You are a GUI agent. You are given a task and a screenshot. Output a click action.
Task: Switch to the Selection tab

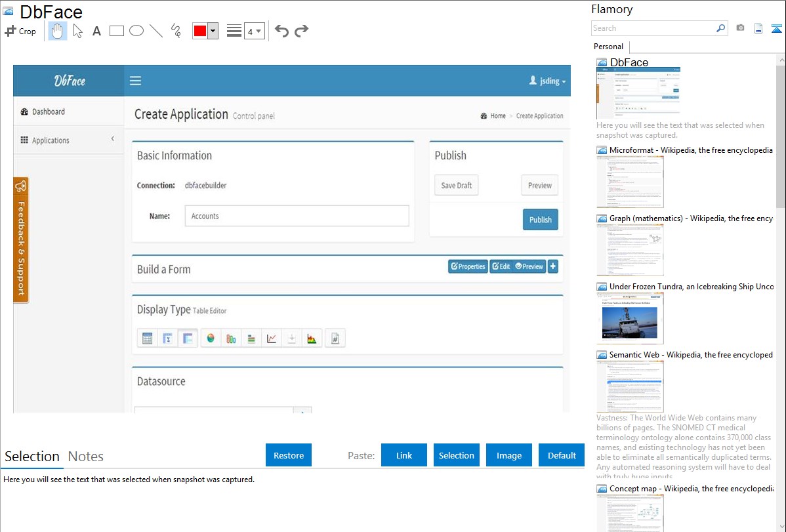coord(32,457)
